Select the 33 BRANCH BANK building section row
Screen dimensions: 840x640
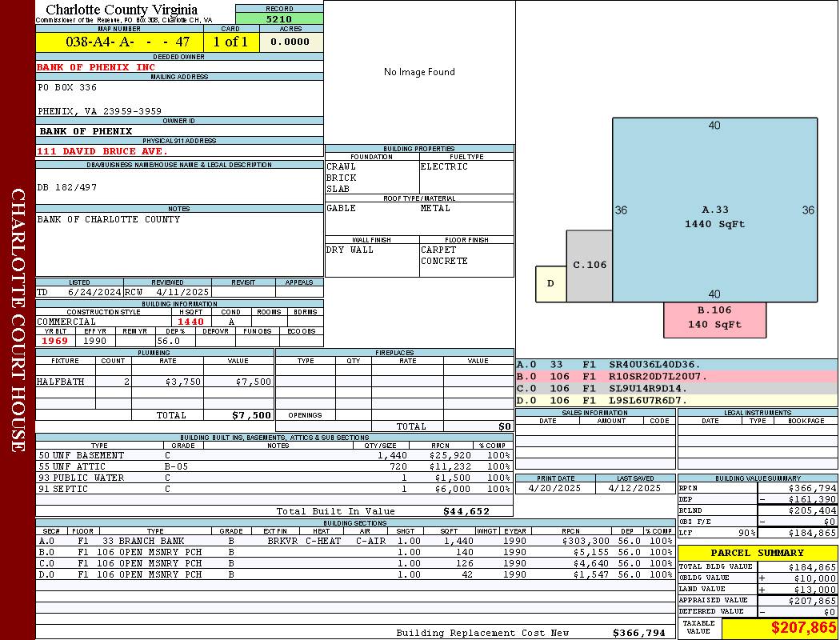pyautogui.click(x=272, y=541)
